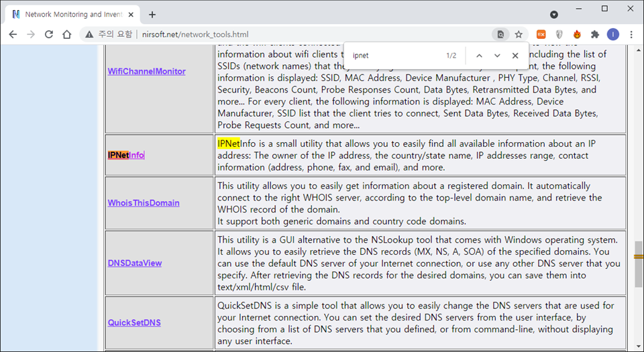Open the QuickSetDNS link
The width and height of the screenshot is (644, 352).
(134, 323)
